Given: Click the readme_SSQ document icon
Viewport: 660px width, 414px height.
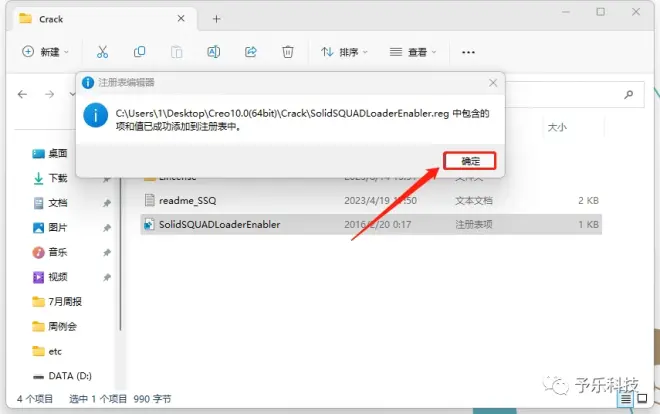Looking at the screenshot, I should [x=149, y=200].
